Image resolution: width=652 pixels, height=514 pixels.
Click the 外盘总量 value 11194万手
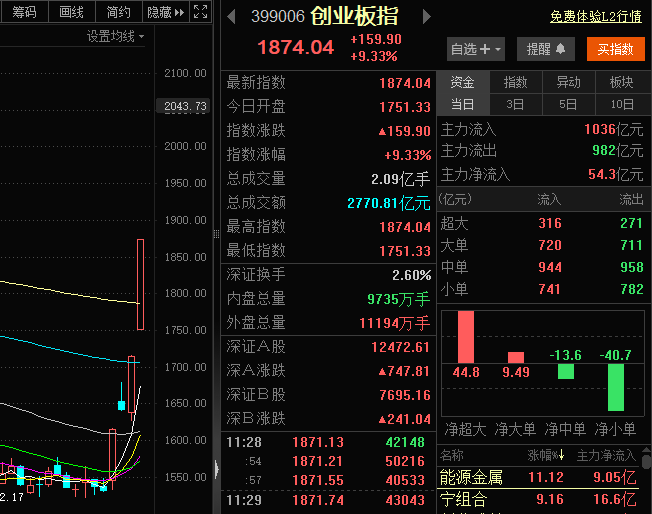pyautogui.click(x=395, y=323)
